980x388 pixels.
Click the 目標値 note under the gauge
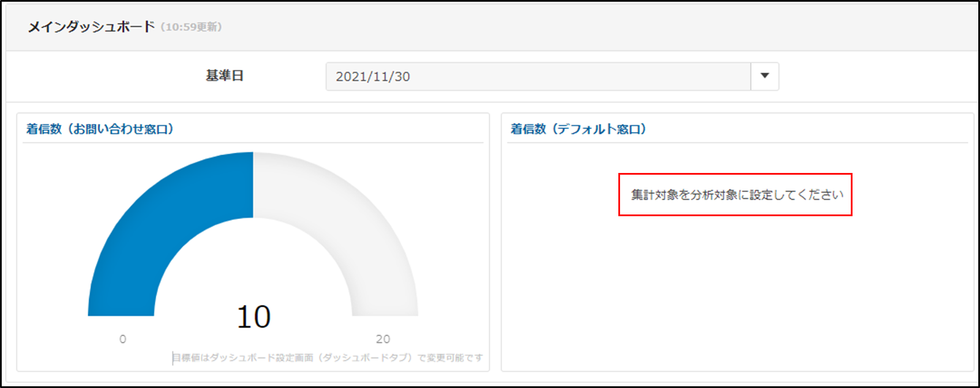(327, 358)
